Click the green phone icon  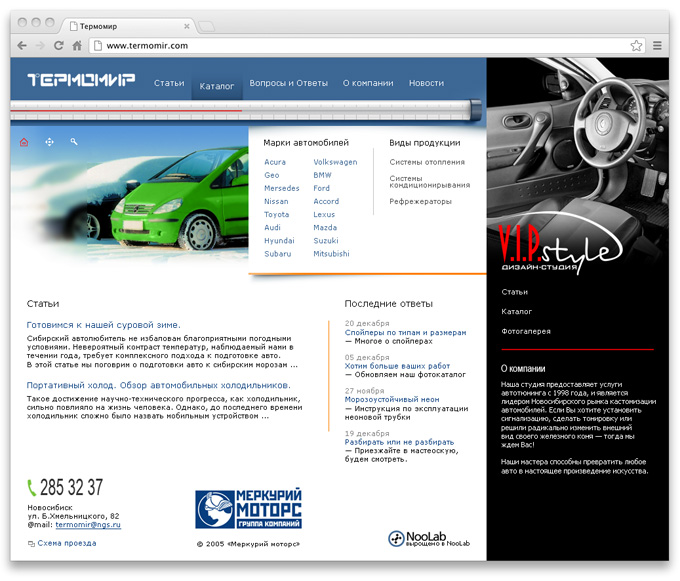coord(31,488)
